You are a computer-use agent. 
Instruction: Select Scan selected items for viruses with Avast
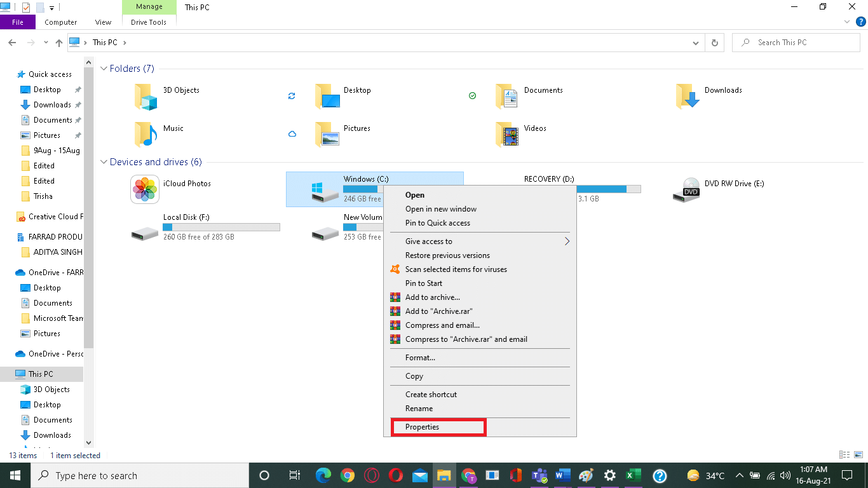pyautogui.click(x=456, y=269)
